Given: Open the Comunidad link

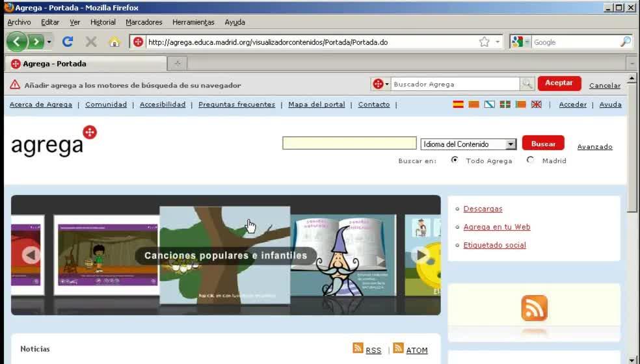Looking at the screenshot, I should coord(106,105).
